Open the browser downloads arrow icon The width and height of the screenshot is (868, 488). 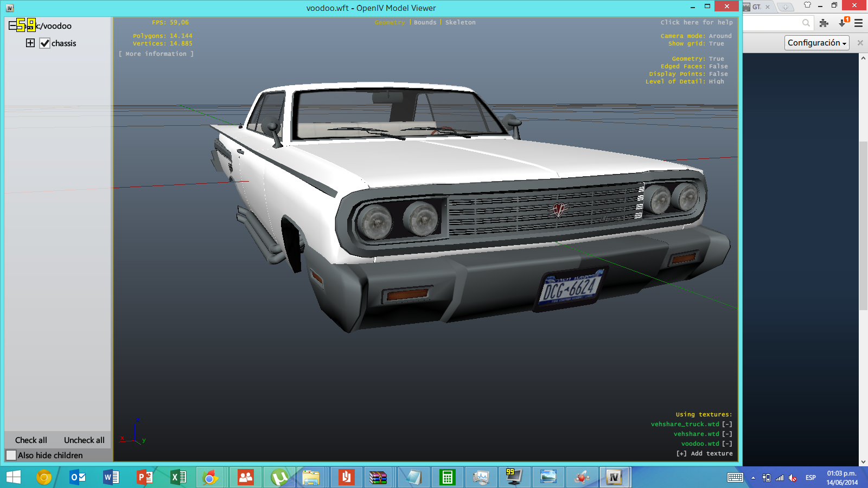point(843,22)
